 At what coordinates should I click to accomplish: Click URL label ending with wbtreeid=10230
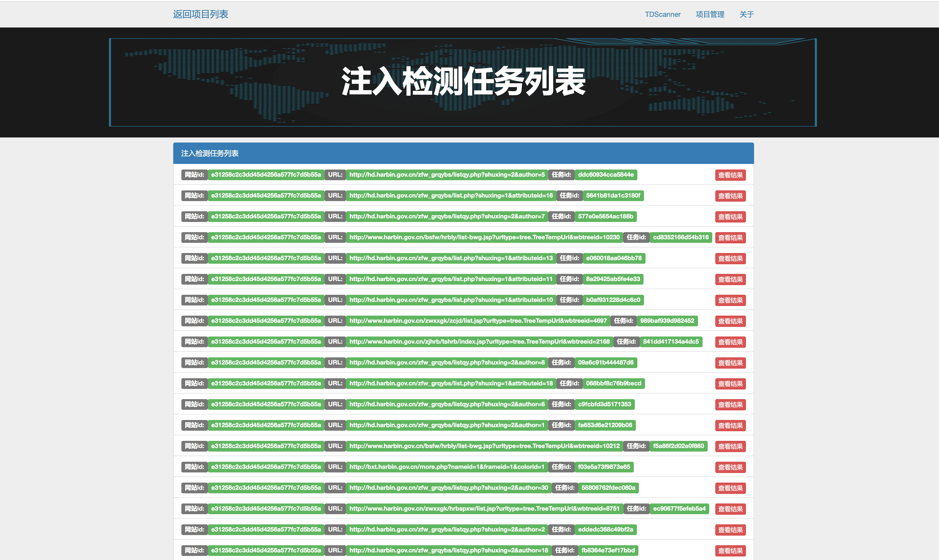point(484,237)
